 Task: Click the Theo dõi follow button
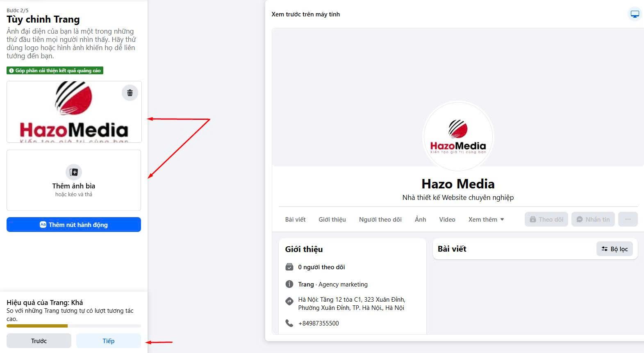(546, 219)
